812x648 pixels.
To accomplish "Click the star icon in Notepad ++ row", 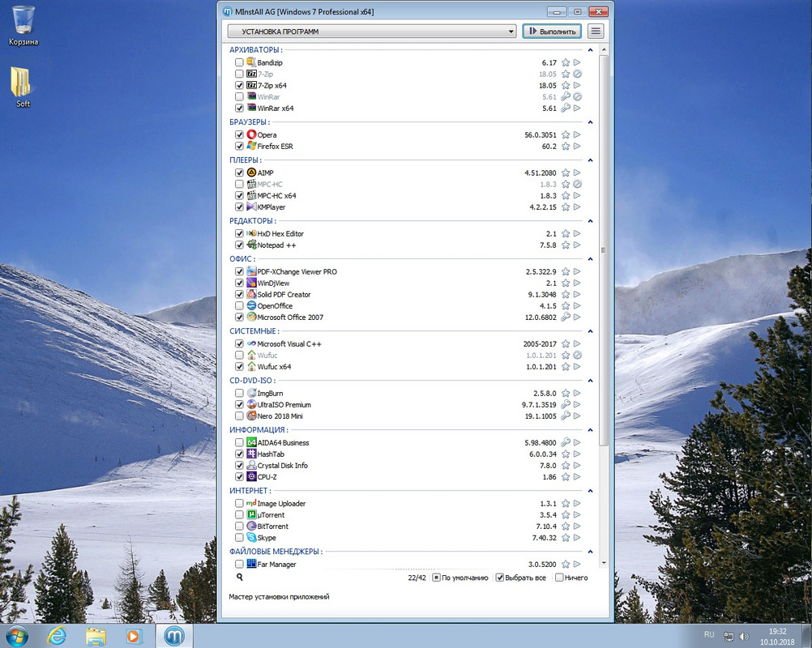I will (x=566, y=245).
